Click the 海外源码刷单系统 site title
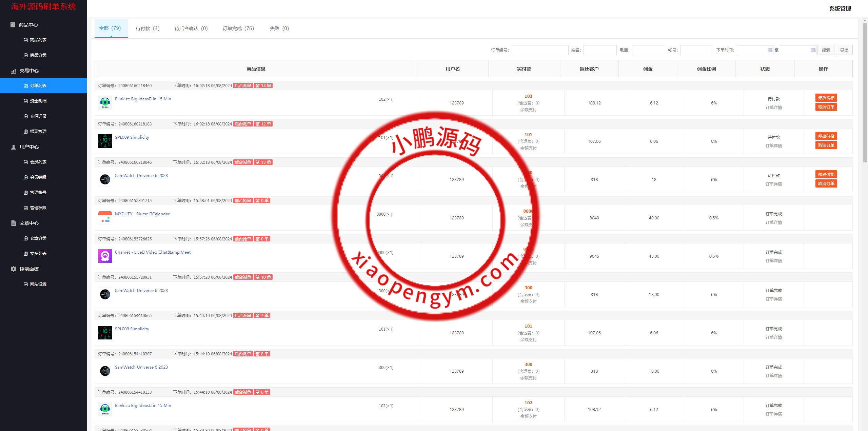The height and width of the screenshot is (431, 868). pyautogui.click(x=43, y=6)
